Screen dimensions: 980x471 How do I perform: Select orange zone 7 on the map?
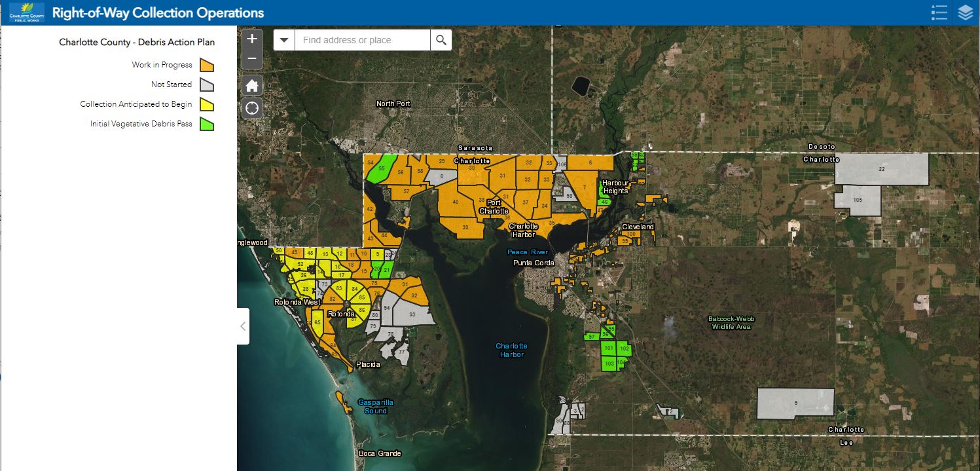pos(584,187)
